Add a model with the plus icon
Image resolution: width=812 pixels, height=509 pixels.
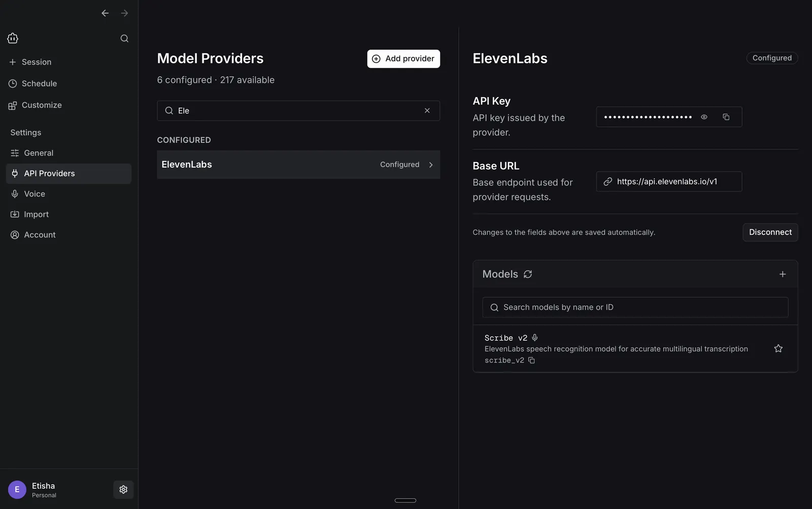tap(783, 274)
